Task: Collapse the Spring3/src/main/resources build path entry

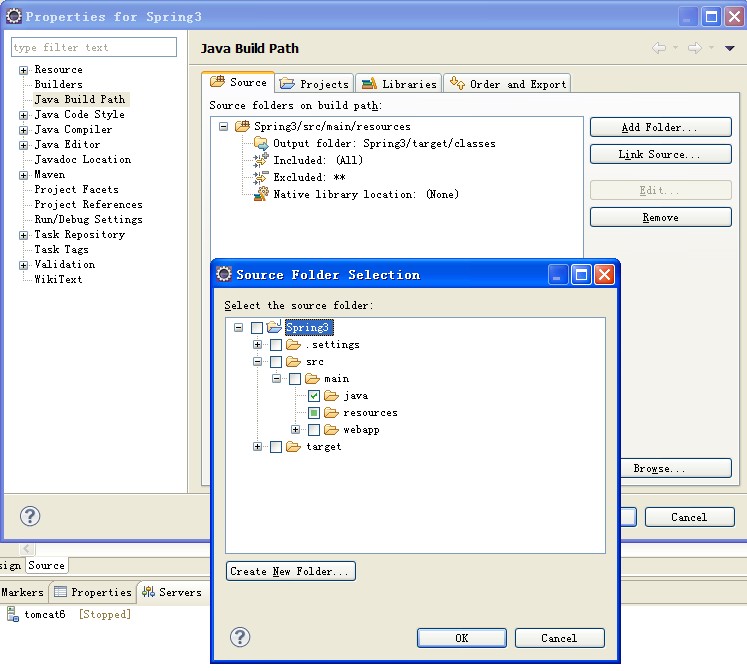Action: (223, 126)
